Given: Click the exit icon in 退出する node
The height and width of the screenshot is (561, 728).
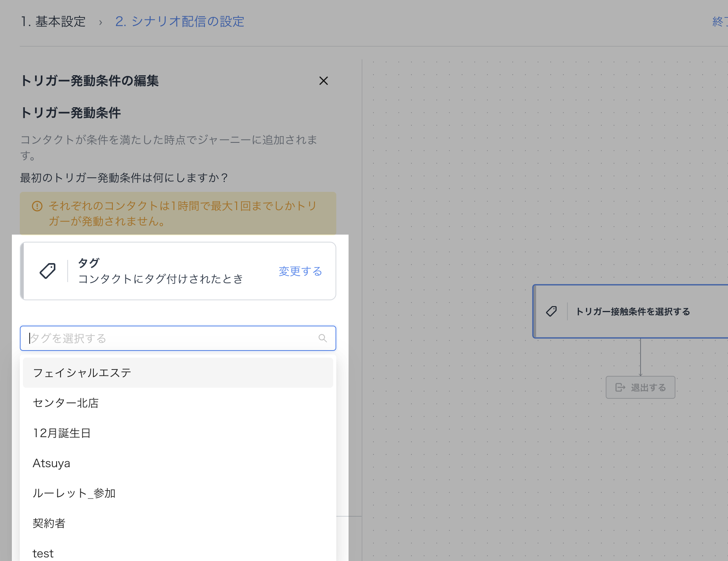Looking at the screenshot, I should click(x=620, y=387).
